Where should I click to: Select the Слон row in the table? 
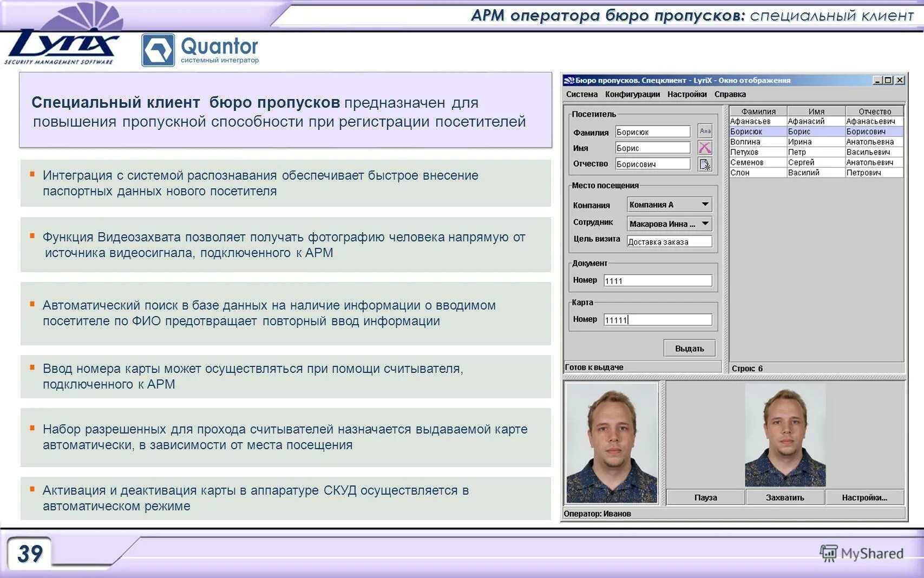point(816,173)
